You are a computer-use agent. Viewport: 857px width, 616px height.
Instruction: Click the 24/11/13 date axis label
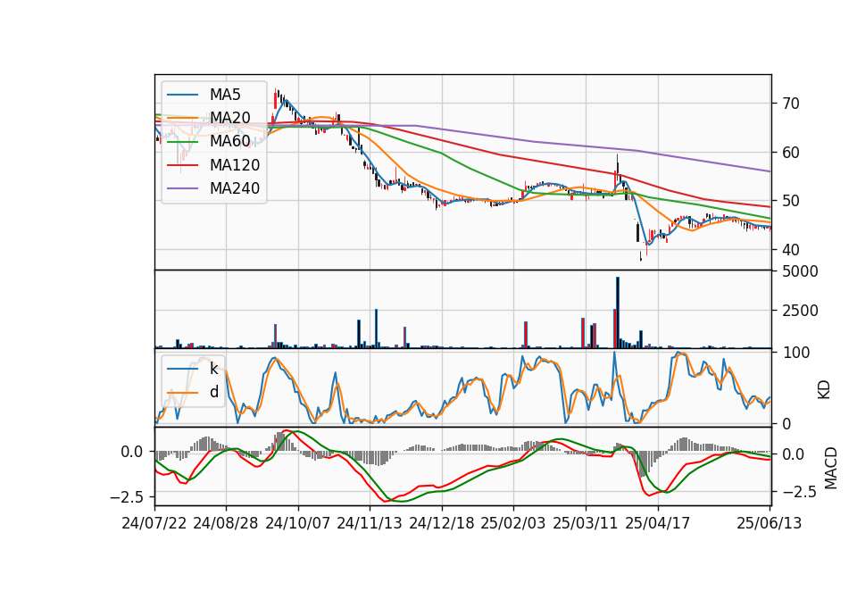tap(370, 523)
